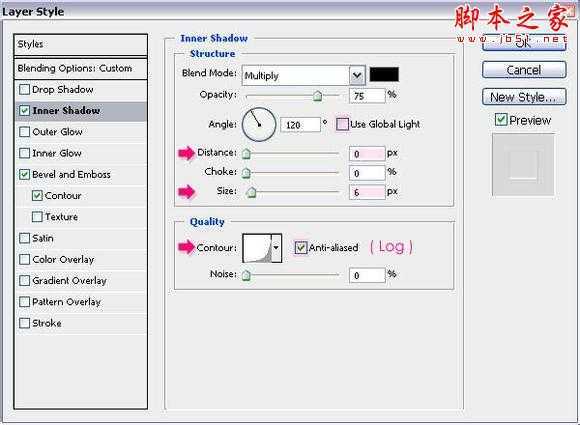Click the Cancel button
The width and height of the screenshot is (580, 425).
[x=524, y=70]
